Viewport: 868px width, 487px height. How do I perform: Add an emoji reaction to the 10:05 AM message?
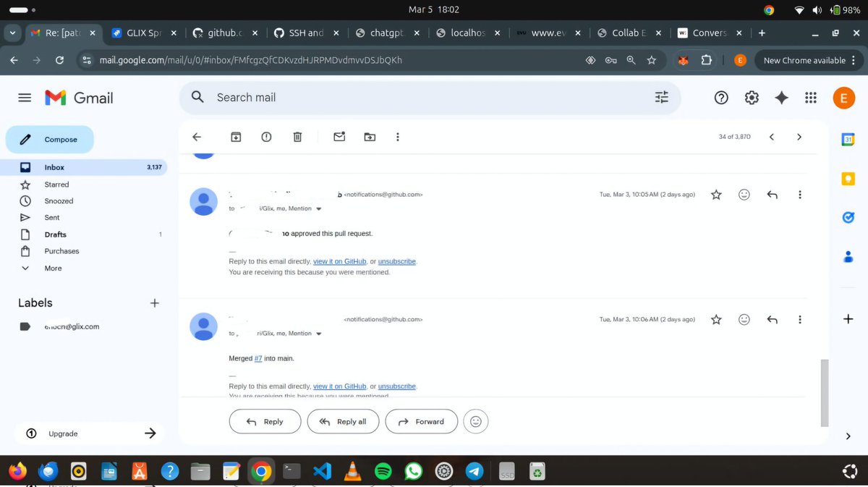click(744, 195)
